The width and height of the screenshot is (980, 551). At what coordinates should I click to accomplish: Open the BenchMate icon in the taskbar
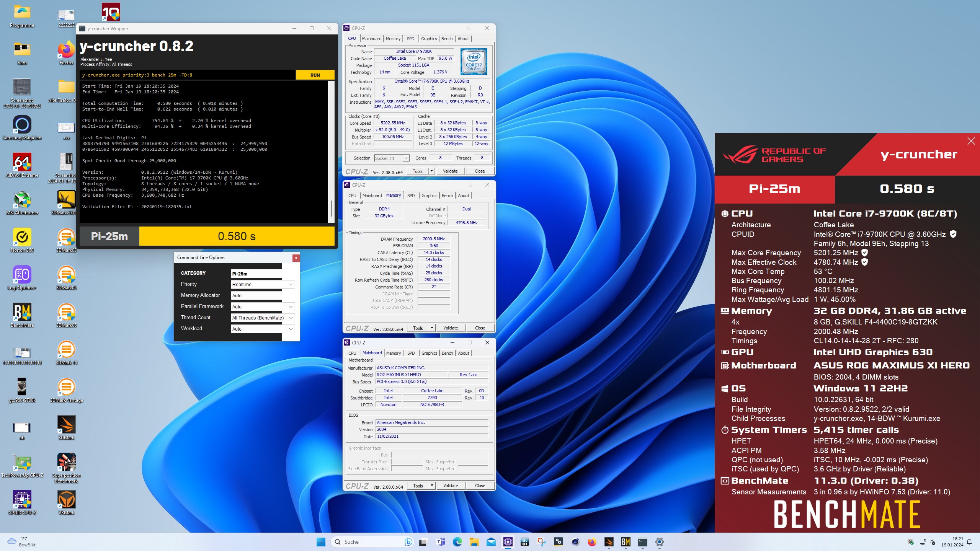tap(626, 542)
